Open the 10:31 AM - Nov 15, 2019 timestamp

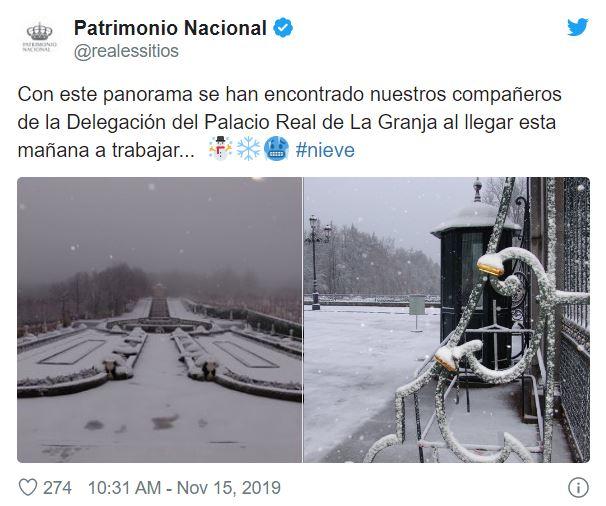pos(184,488)
